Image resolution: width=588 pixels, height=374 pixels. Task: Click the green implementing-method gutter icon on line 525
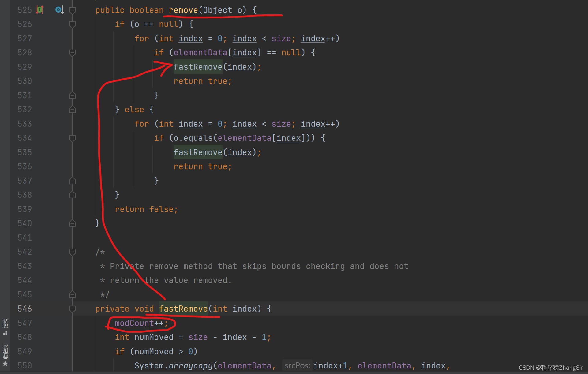(40, 9)
